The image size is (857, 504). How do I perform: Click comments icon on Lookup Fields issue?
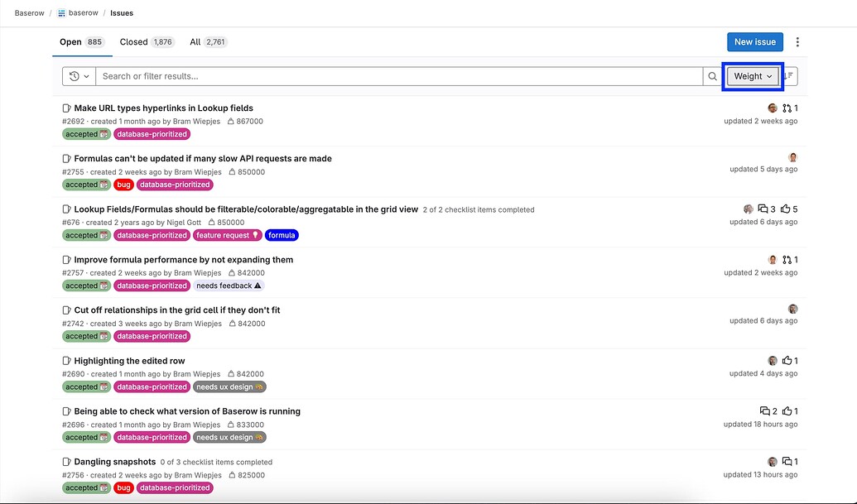[763, 209]
